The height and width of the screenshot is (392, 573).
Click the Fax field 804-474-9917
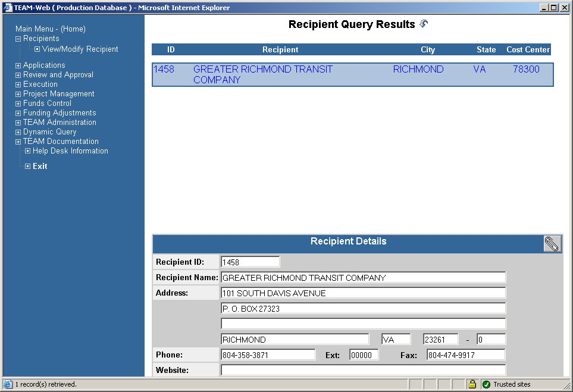(x=466, y=355)
